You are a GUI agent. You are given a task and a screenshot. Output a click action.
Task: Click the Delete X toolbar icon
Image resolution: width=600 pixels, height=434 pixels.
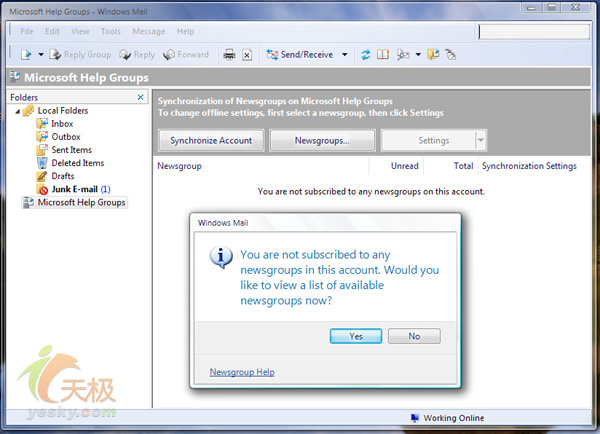tap(247, 55)
